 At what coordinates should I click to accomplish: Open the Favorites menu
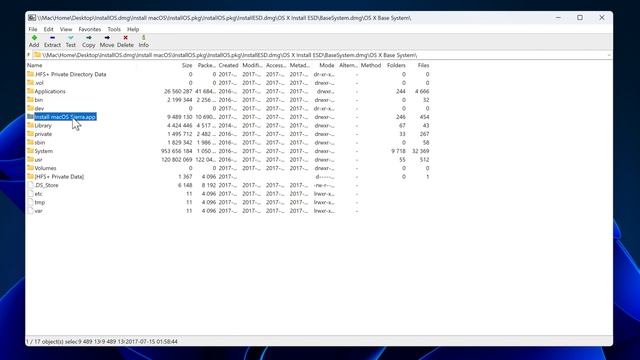tap(89, 29)
